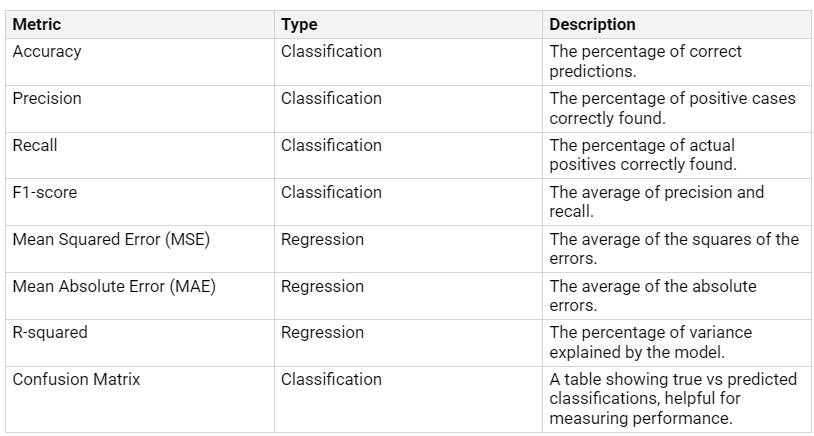Viewport: 814px width, 436px height.
Task: Click the description 'true vs predicted classifications'
Action: coord(673,399)
